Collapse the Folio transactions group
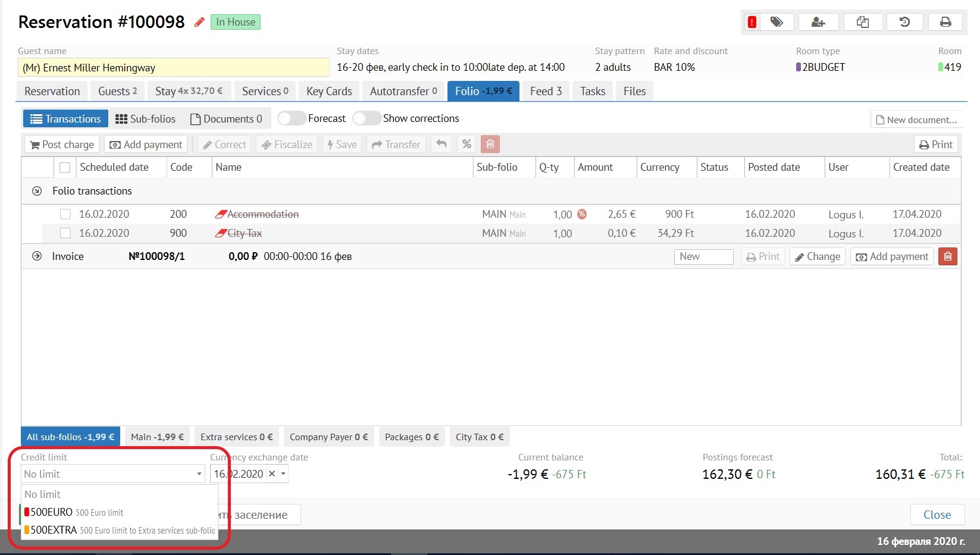The image size is (980, 555). point(37,191)
